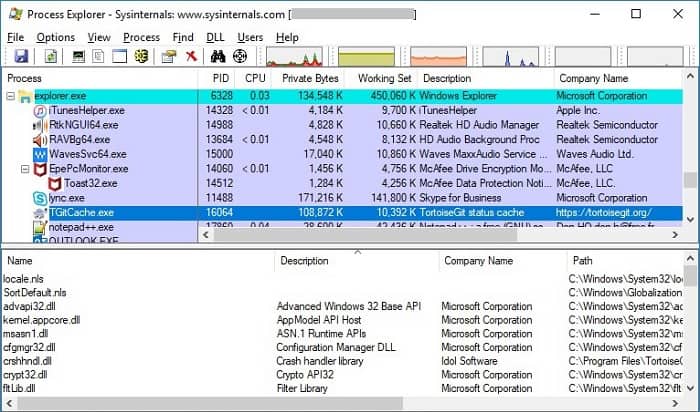This screenshot has height=412, width=700.
Task: Select the kernel.appcore.dll row
Action: 343,320
